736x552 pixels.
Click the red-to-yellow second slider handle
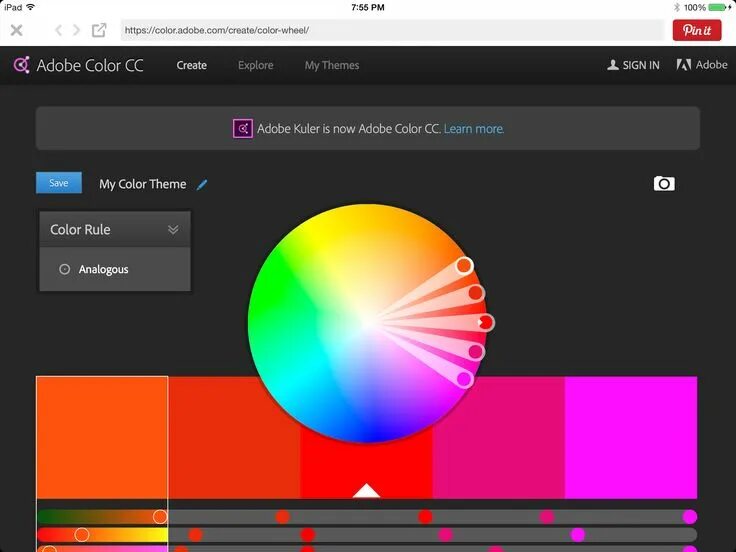(82, 535)
